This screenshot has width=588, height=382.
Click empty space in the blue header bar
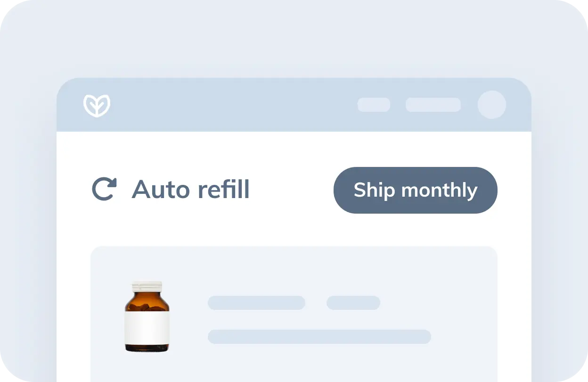[236, 105]
